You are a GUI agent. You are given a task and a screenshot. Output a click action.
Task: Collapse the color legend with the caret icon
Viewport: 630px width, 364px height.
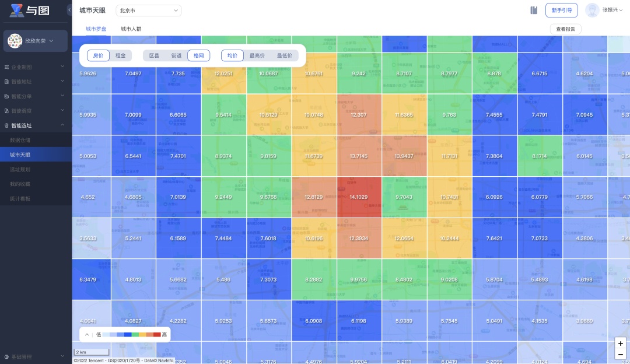[87, 335]
